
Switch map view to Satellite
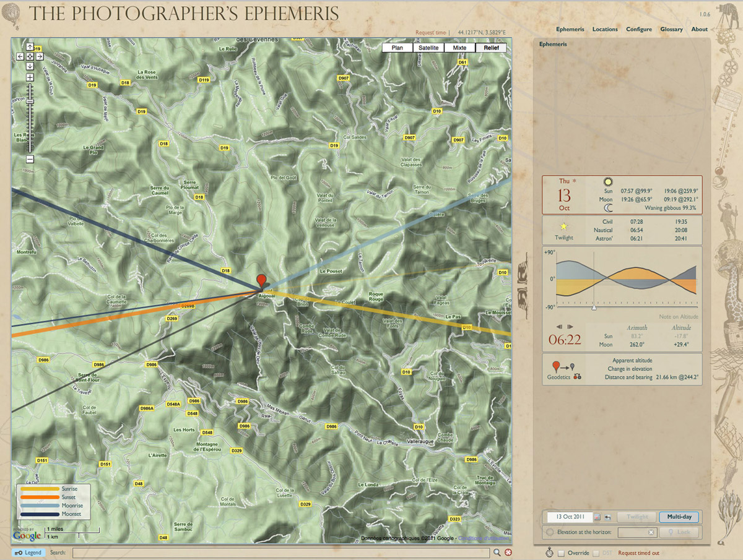[428, 48]
